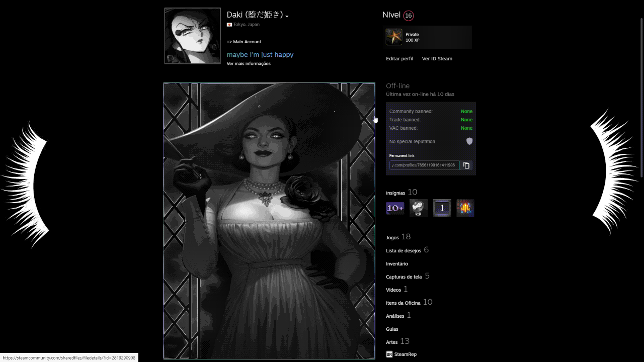The image size is (644, 362).
Task: Open Ver mais informações link
Action: [x=249, y=64]
